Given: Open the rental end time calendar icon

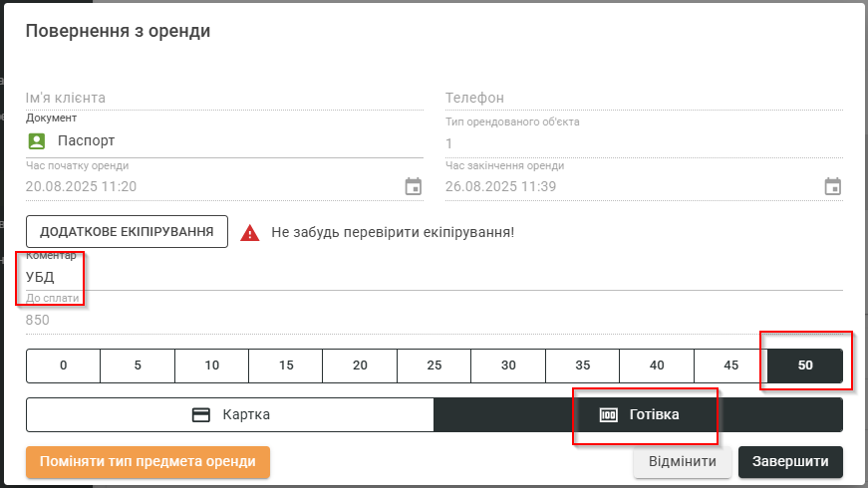Looking at the screenshot, I should coord(833,186).
